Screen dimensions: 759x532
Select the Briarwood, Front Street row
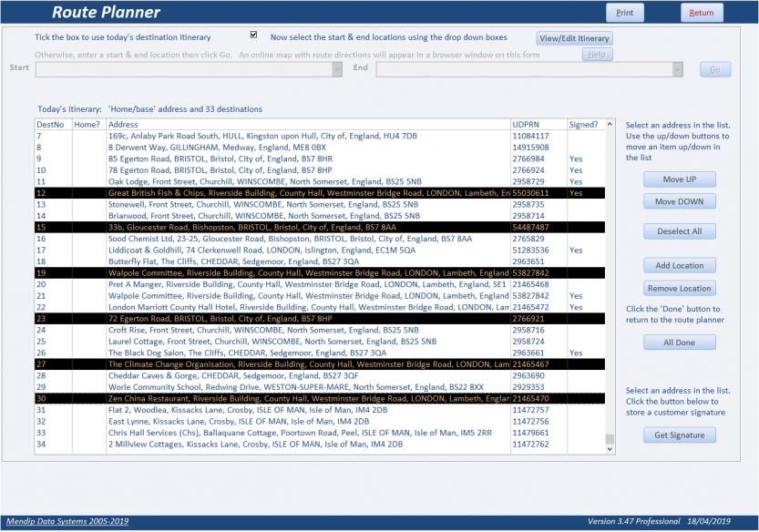click(320, 216)
